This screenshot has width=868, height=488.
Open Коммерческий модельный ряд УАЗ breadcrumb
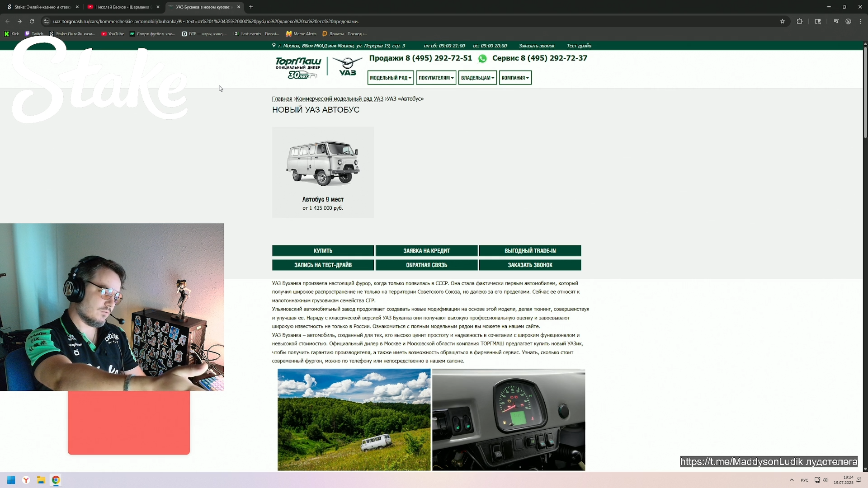pos(339,99)
